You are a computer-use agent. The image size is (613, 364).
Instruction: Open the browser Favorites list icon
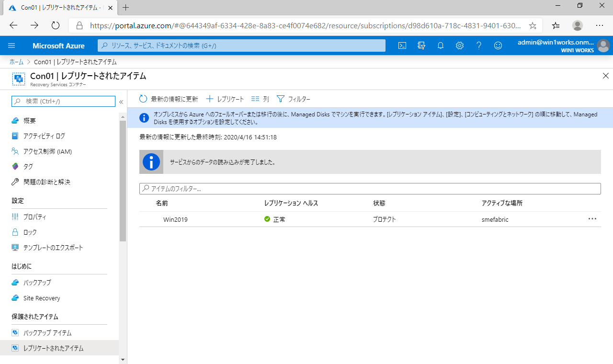tap(556, 25)
